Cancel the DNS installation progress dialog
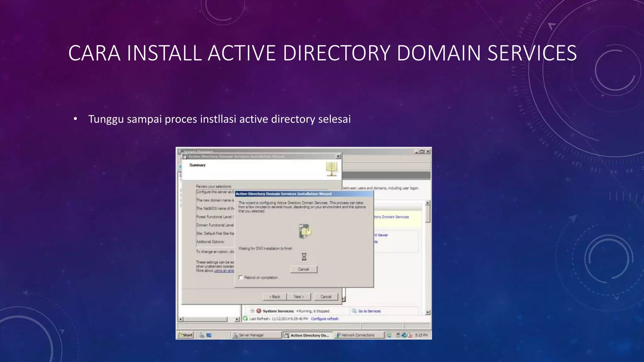The image size is (644, 362). tap(304, 269)
